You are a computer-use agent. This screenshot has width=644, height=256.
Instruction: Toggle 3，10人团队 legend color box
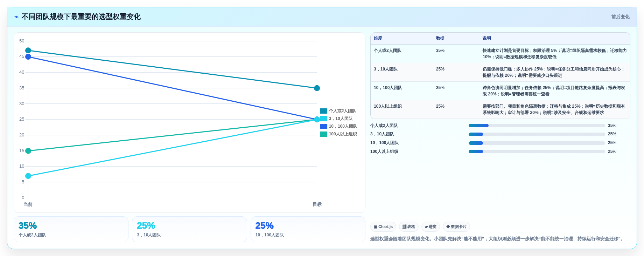click(323, 119)
